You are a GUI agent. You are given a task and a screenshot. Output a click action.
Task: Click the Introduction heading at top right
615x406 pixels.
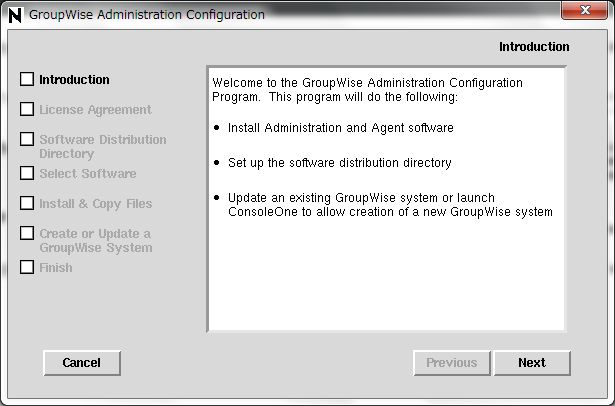pyautogui.click(x=534, y=47)
